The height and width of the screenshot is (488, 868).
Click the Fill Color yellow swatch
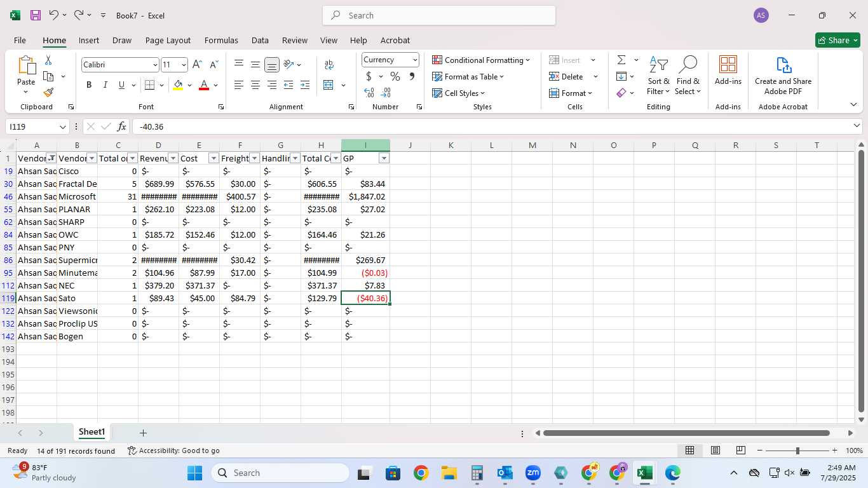tap(178, 85)
